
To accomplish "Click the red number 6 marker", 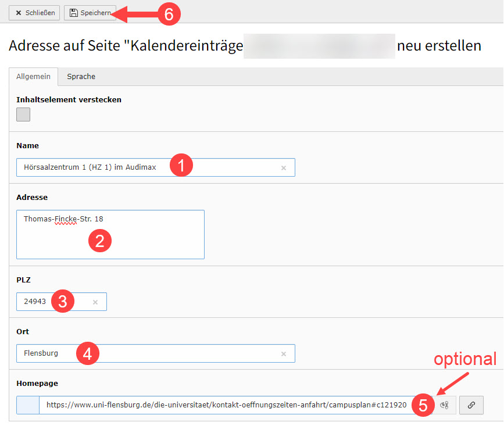I will pyautogui.click(x=169, y=15).
